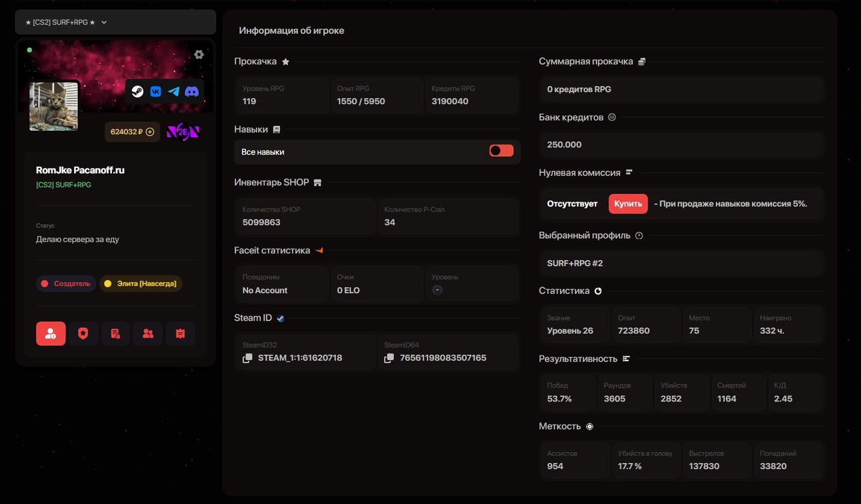Image resolution: width=861 pixels, height=504 pixels.
Task: Copy the SteamID64 value using its copy icon
Action: 390,358
